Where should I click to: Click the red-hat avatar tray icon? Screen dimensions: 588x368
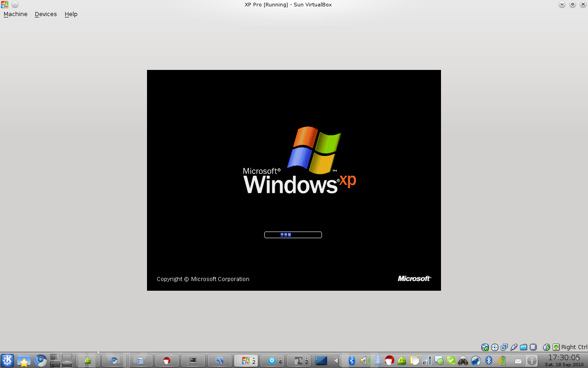[x=390, y=361]
